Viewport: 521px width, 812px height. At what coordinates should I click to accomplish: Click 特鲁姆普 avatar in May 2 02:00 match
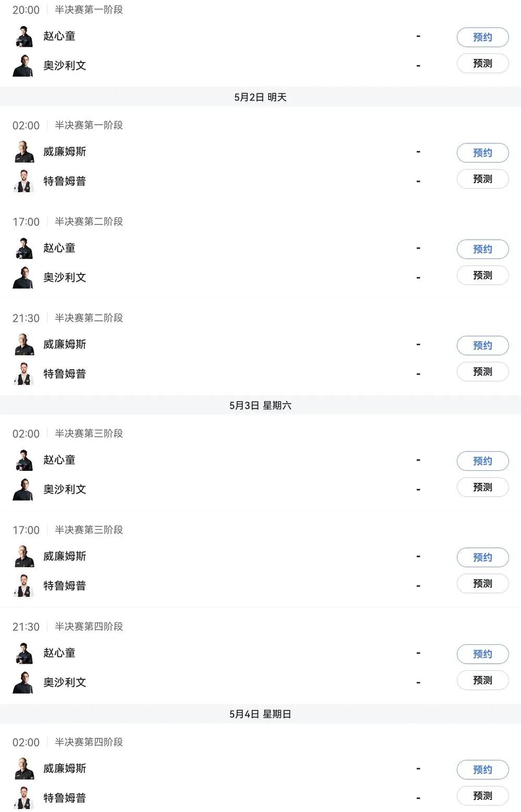pos(23,181)
